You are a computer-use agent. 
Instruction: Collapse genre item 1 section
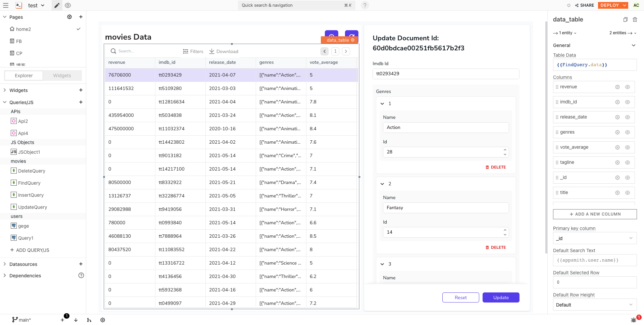pyautogui.click(x=382, y=104)
